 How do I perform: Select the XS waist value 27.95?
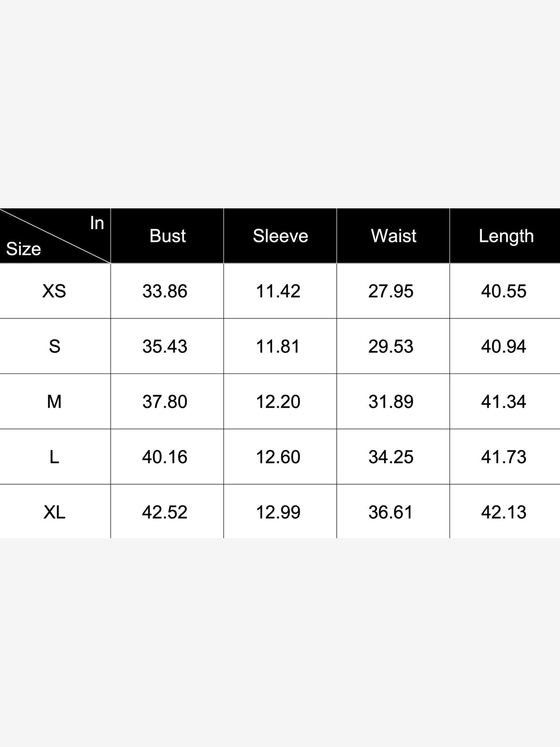tap(391, 291)
